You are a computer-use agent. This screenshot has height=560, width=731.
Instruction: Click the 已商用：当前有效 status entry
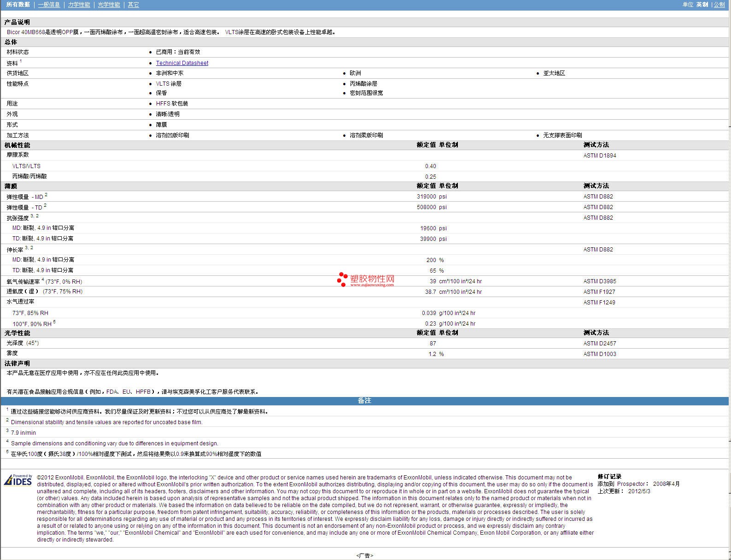pyautogui.click(x=178, y=52)
